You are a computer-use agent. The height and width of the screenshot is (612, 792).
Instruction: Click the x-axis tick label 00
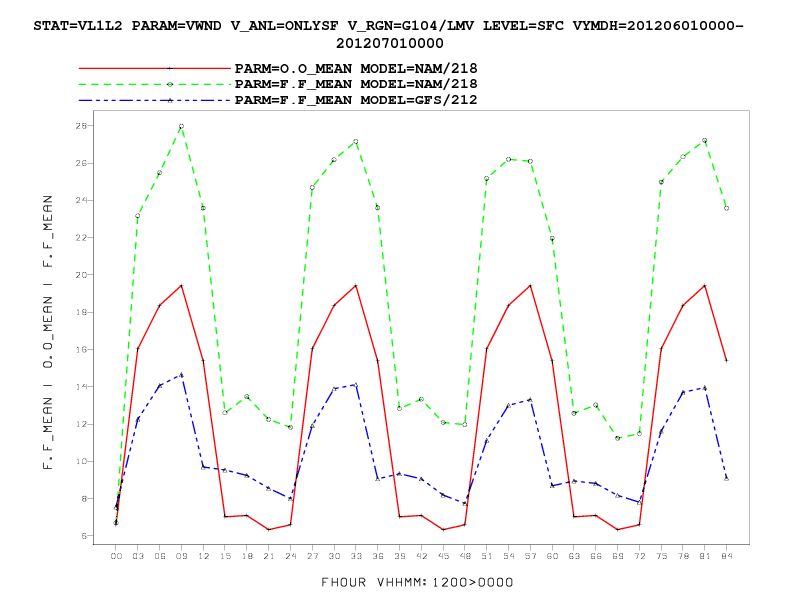click(116, 556)
